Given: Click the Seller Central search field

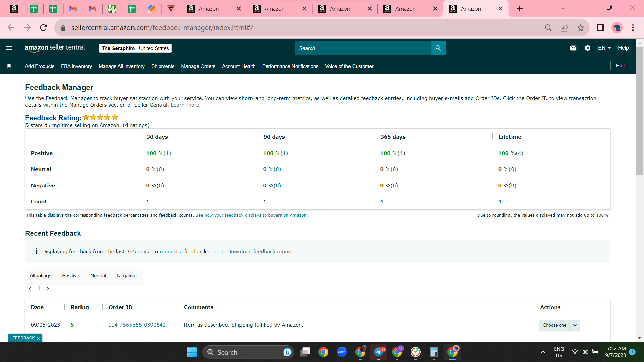Looking at the screenshot, I should point(363,48).
